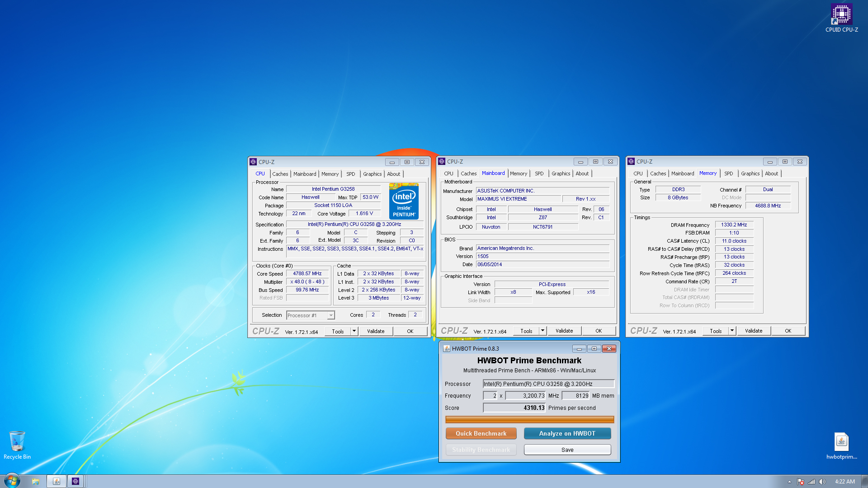Open Graphics tab in CPU window

(x=373, y=174)
